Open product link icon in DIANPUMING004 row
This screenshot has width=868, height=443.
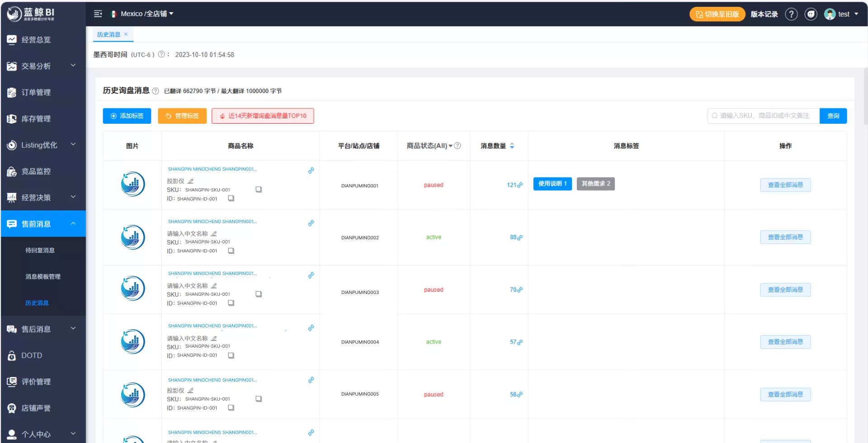[311, 328]
